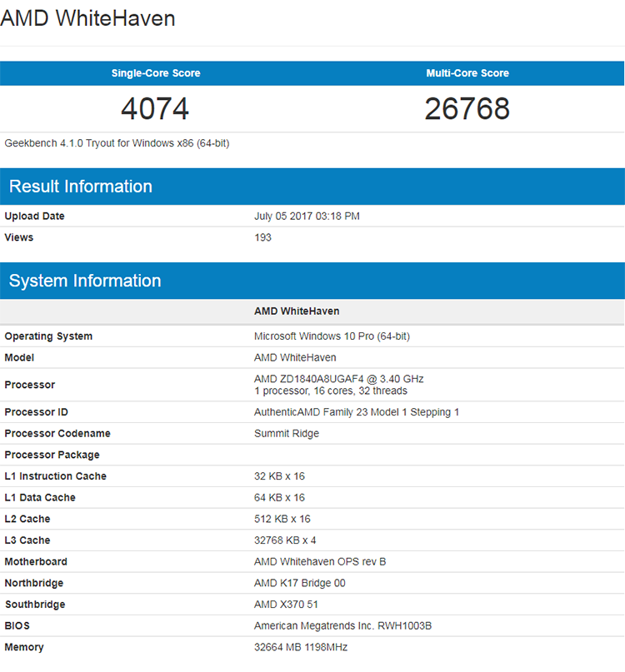The image size is (625, 672).
Task: Click the Geekbench 4.1.0 Tryout version line
Action: coord(117,143)
